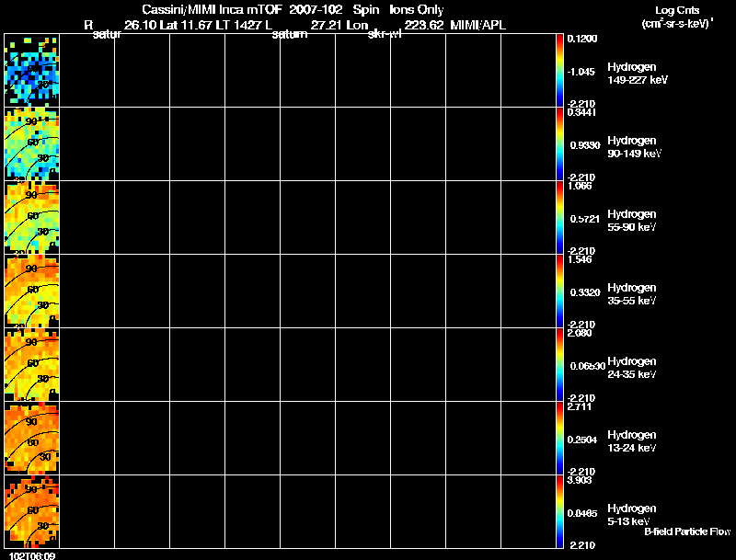Click the color bar for 149-227 keV

559,71
